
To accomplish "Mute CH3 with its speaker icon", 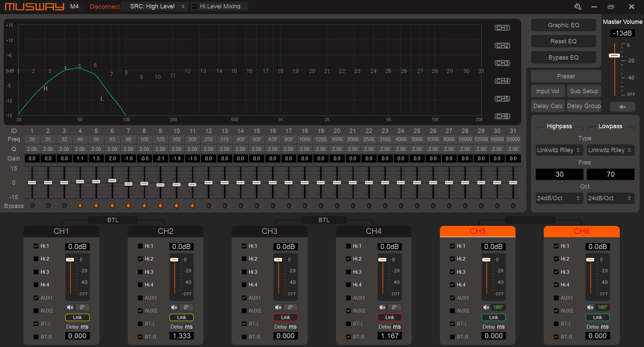I will [279, 307].
